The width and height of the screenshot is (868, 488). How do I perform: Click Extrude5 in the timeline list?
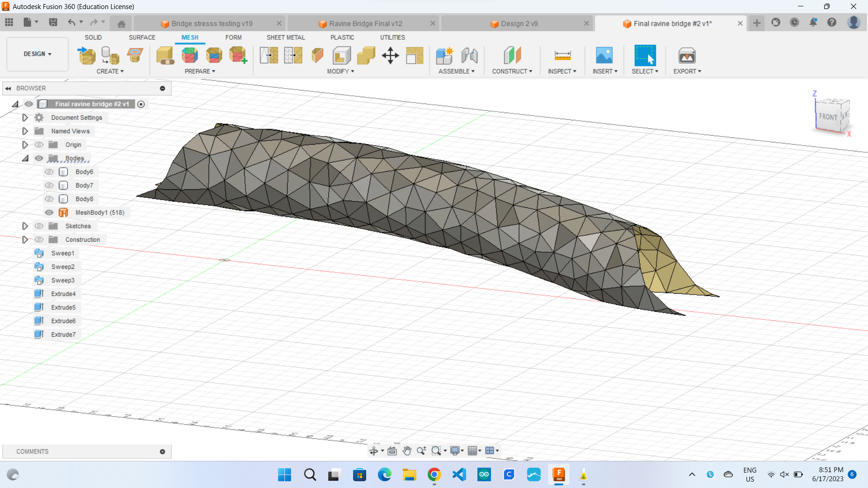point(63,307)
